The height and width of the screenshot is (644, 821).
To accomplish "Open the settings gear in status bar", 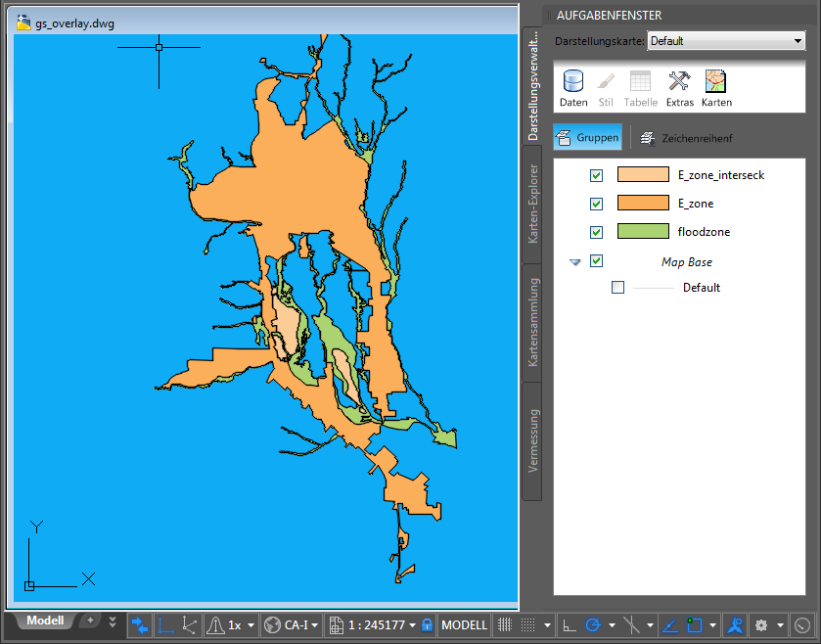I will click(x=759, y=624).
